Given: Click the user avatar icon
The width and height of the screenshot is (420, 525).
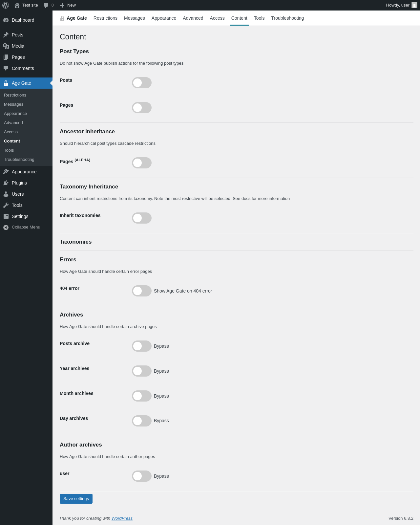Looking at the screenshot, I should tap(414, 5).
